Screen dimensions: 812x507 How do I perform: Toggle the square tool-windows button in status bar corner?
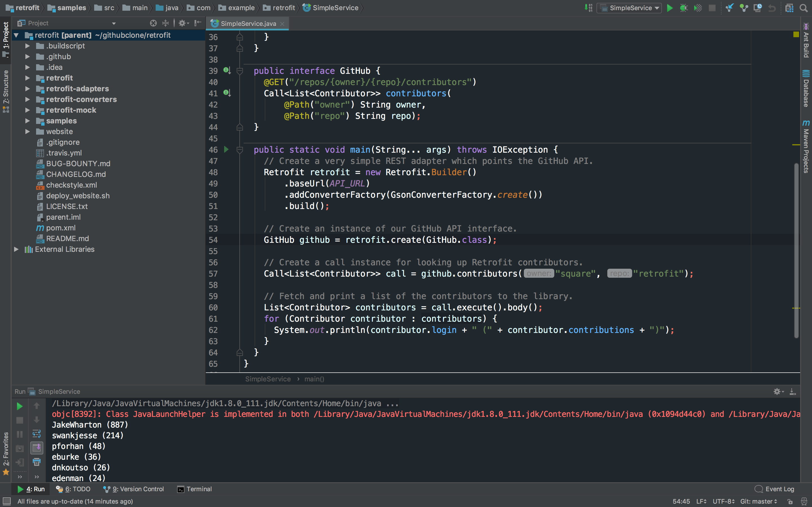[x=6, y=501]
